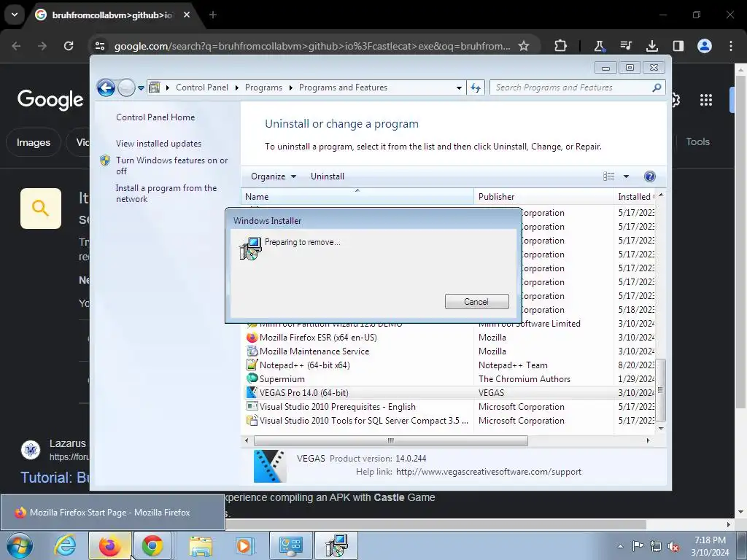Screen dimensions: 747x560
Task: Open the Chrome profile avatar
Action: pos(704,46)
